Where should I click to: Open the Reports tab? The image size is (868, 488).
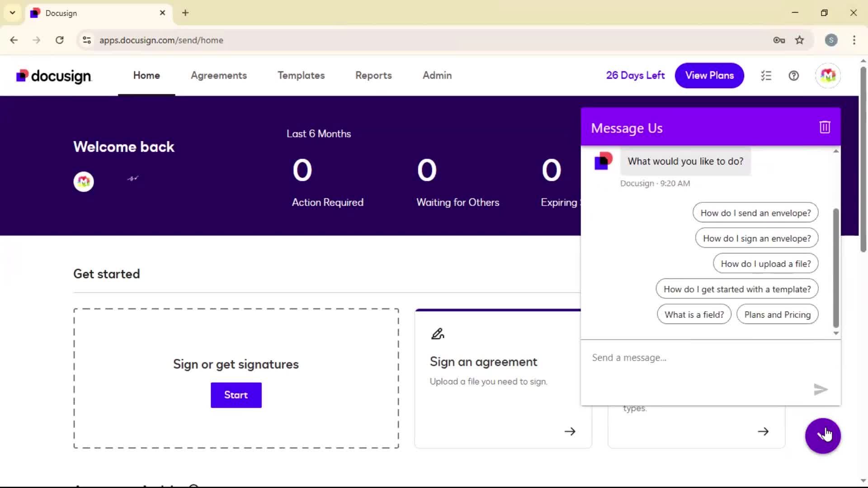tap(373, 75)
